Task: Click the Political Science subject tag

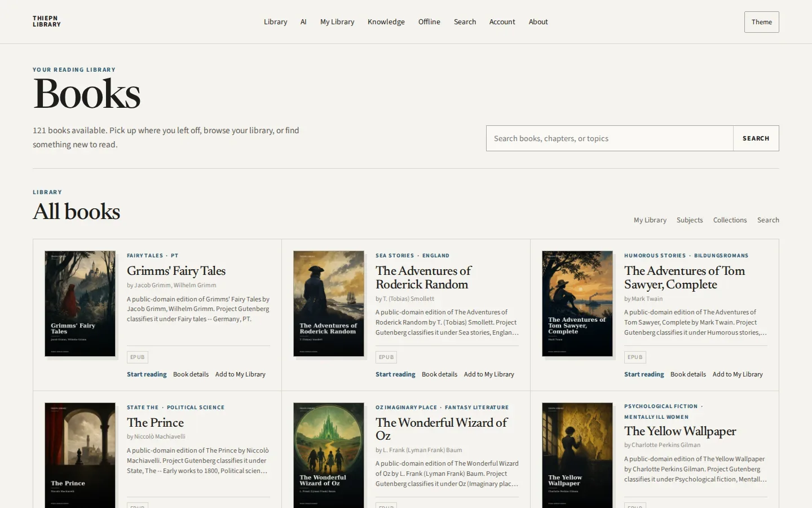Action: [196, 408]
